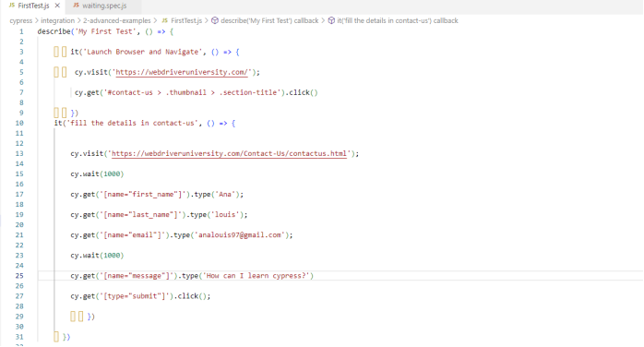This screenshot has height=347, width=644.
Task: Click the closing brace on line 9
Action: [73, 113]
